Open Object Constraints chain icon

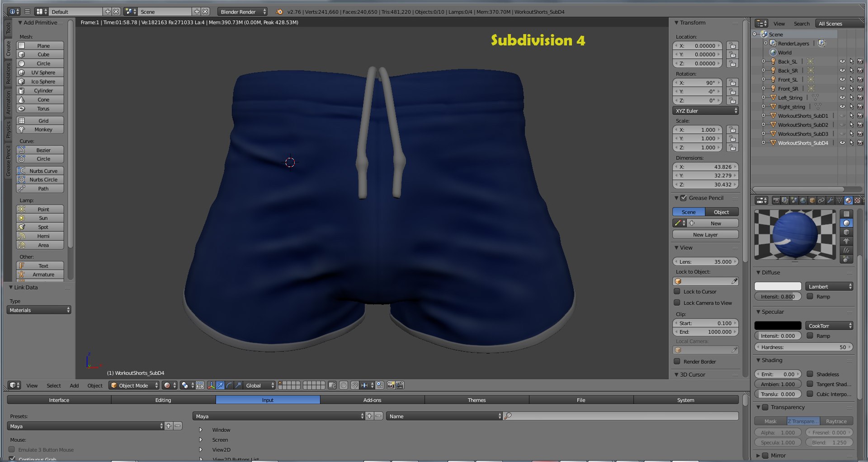[x=821, y=201]
